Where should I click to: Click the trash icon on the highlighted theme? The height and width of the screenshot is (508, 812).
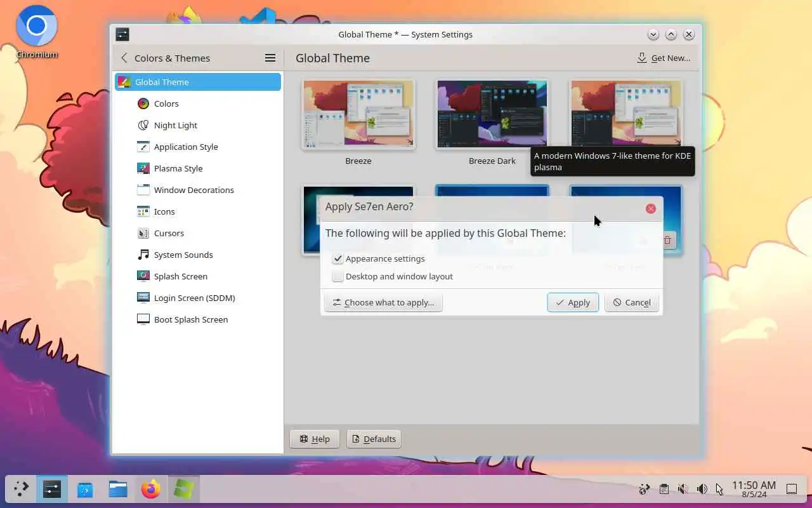[667, 240]
